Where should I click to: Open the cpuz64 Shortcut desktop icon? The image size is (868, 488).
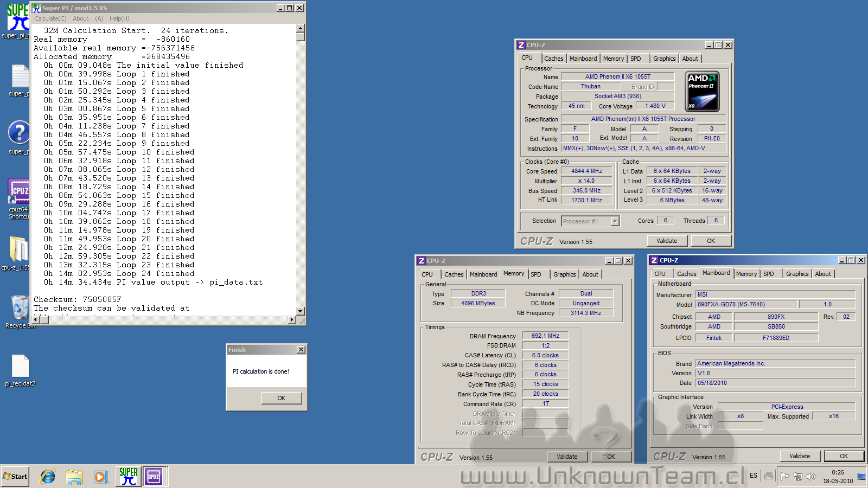click(18, 199)
